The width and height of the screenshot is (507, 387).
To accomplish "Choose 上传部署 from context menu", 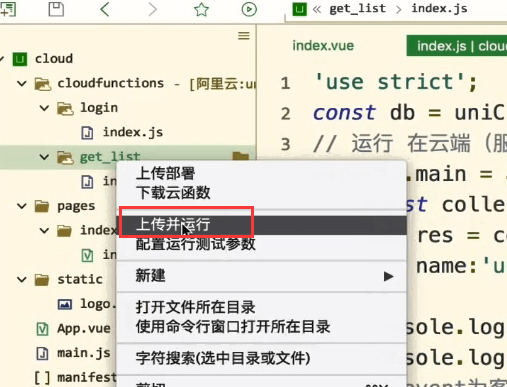I will (165, 173).
